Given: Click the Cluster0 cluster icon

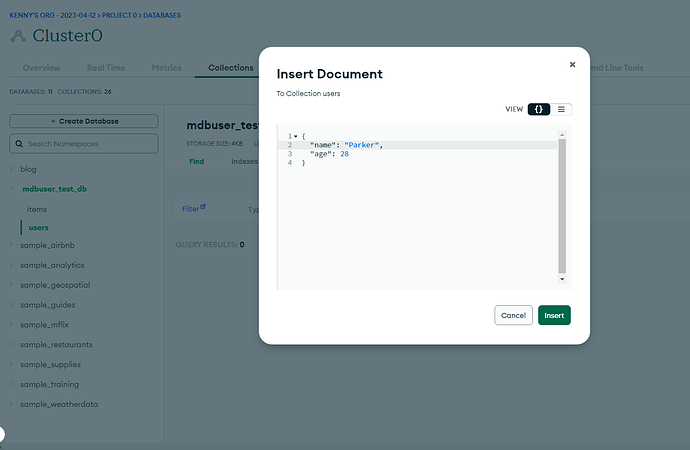Looking at the screenshot, I should point(19,36).
